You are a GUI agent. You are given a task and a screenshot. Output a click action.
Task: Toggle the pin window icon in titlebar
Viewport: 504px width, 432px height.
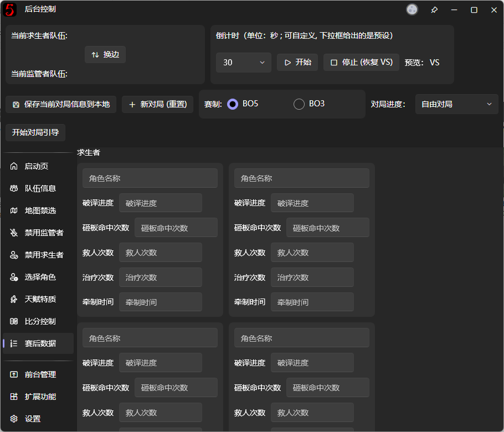[x=434, y=9]
